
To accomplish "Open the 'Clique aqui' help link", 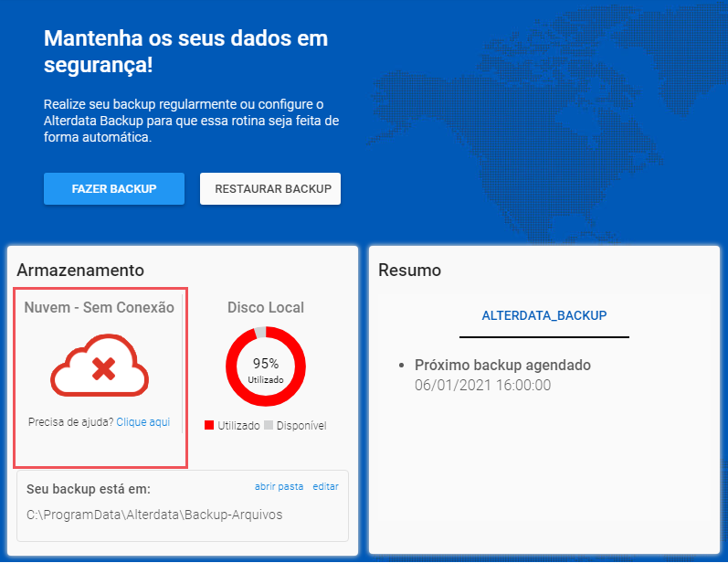I will pyautogui.click(x=143, y=421).
